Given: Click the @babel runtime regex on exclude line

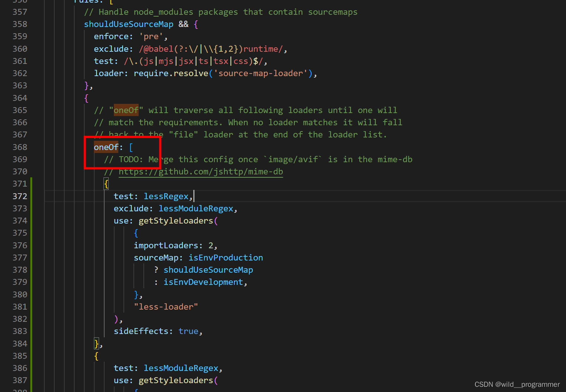Looking at the screenshot, I should point(211,49).
